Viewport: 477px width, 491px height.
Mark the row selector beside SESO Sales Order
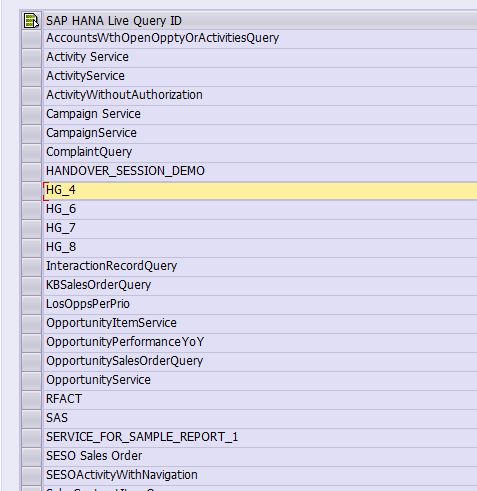pos(32,457)
